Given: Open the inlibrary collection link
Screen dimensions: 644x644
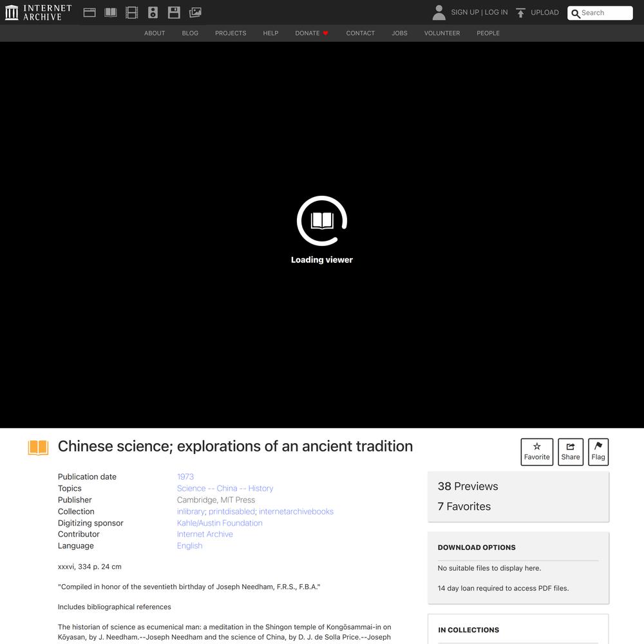Looking at the screenshot, I should (x=191, y=511).
